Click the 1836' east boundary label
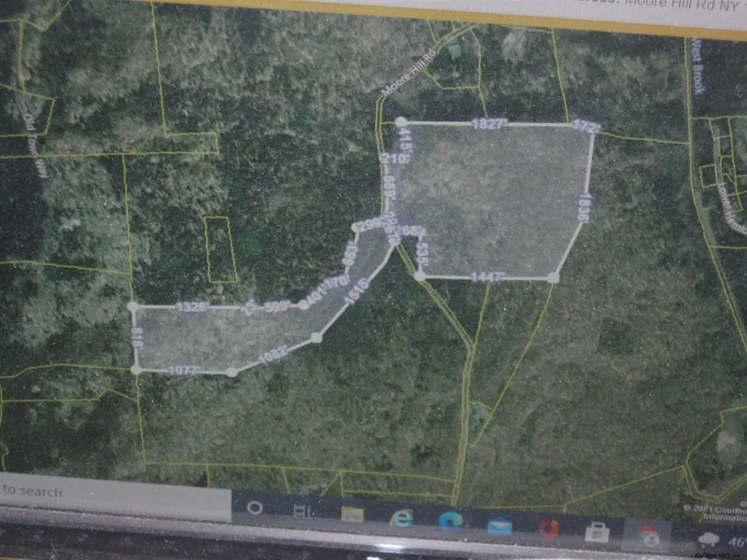Image resolution: width=747 pixels, height=560 pixels. [x=584, y=206]
